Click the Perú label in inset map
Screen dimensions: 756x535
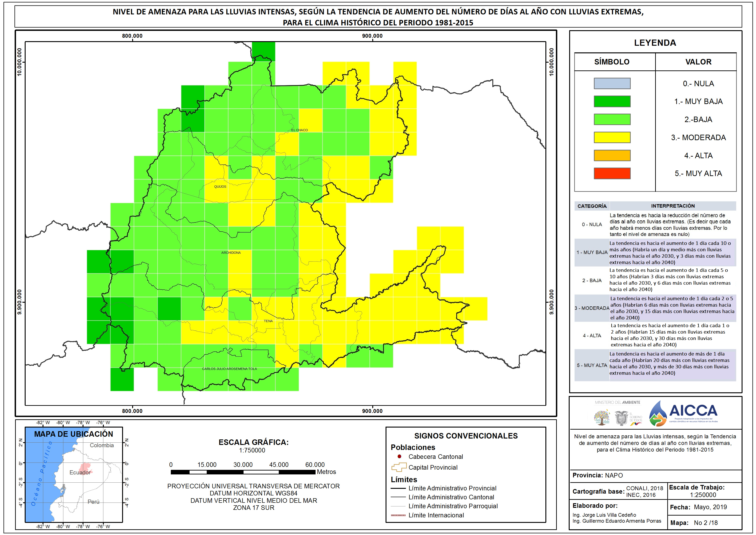coord(93,501)
